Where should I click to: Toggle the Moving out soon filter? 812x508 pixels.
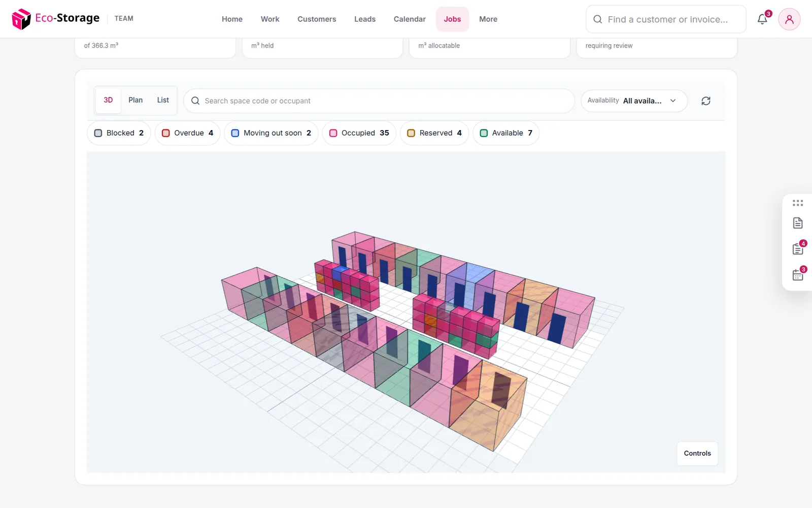pos(271,133)
